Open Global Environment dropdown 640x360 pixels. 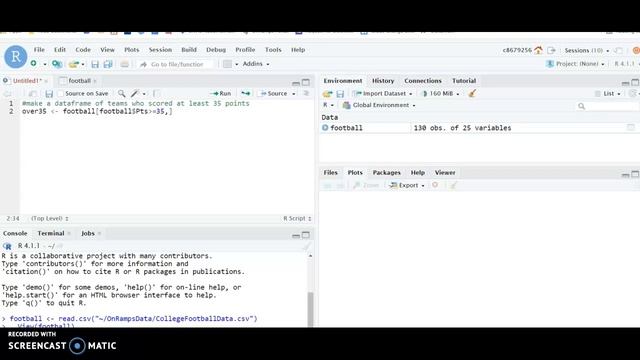tap(379, 105)
